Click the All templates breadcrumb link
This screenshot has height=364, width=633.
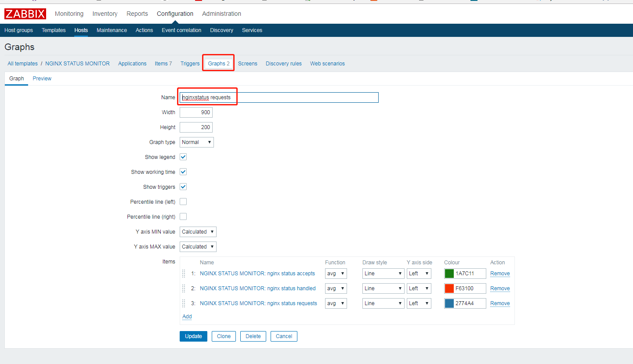point(22,64)
